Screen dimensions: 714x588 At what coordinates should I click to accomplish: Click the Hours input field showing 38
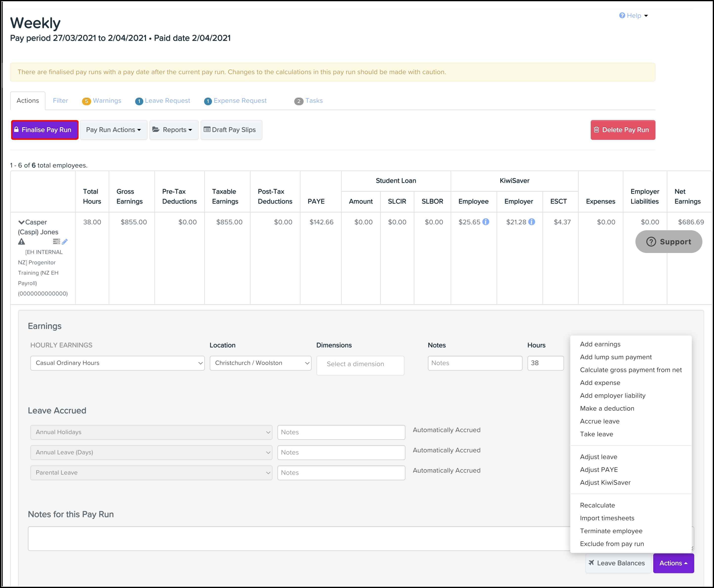545,363
